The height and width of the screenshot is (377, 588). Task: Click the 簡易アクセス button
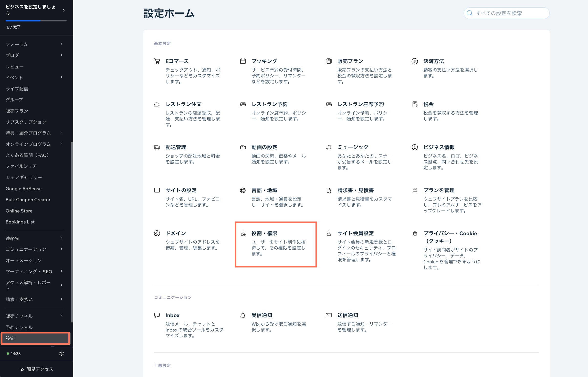[36, 369]
